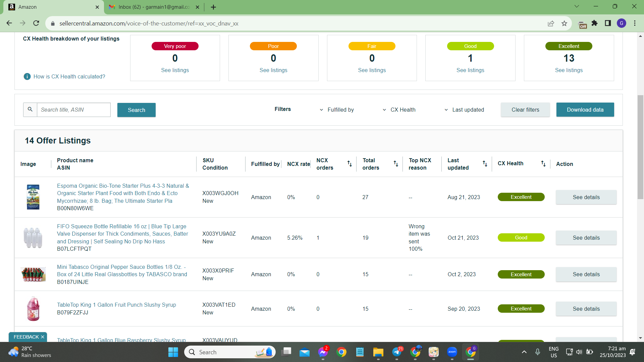Screen dimensions: 644x362
Task: See details for the Espoma Organic Bio-Tone listing
Action: click(586, 197)
